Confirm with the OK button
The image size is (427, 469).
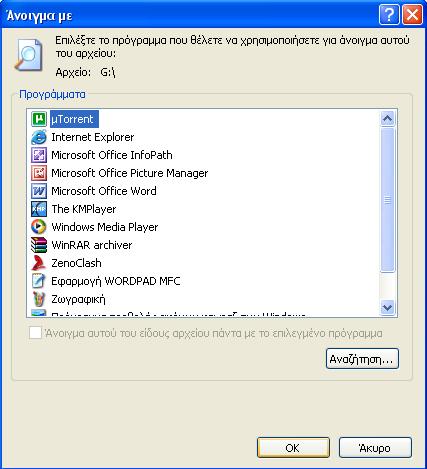pos(293,448)
